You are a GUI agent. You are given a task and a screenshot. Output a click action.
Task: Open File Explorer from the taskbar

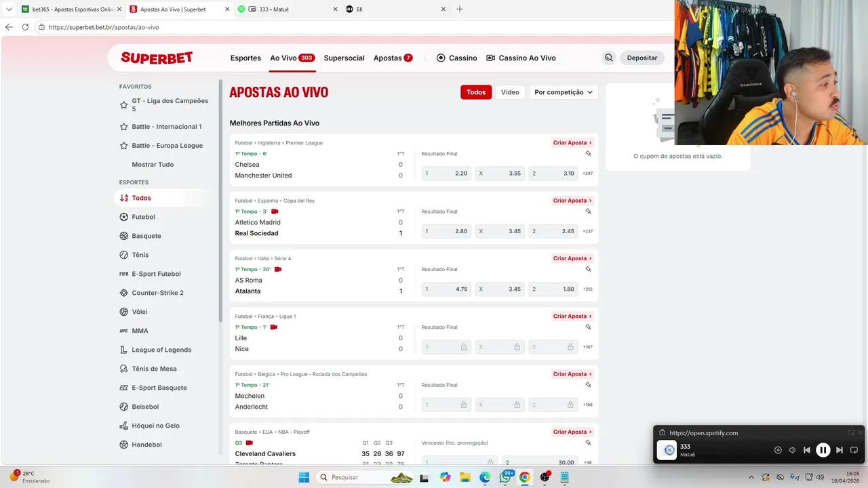point(465,477)
